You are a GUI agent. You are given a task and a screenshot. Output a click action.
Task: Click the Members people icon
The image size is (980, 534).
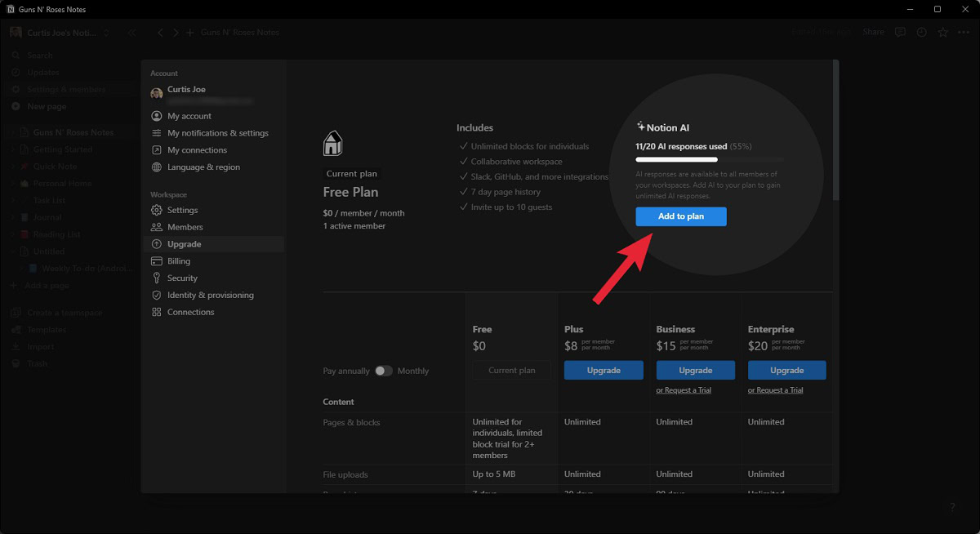(157, 227)
